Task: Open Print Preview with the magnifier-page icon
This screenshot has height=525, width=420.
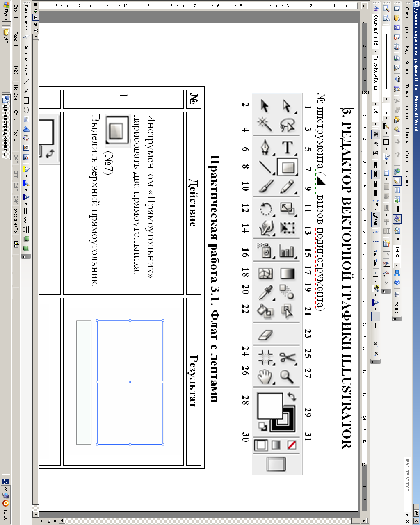Action: (397, 68)
